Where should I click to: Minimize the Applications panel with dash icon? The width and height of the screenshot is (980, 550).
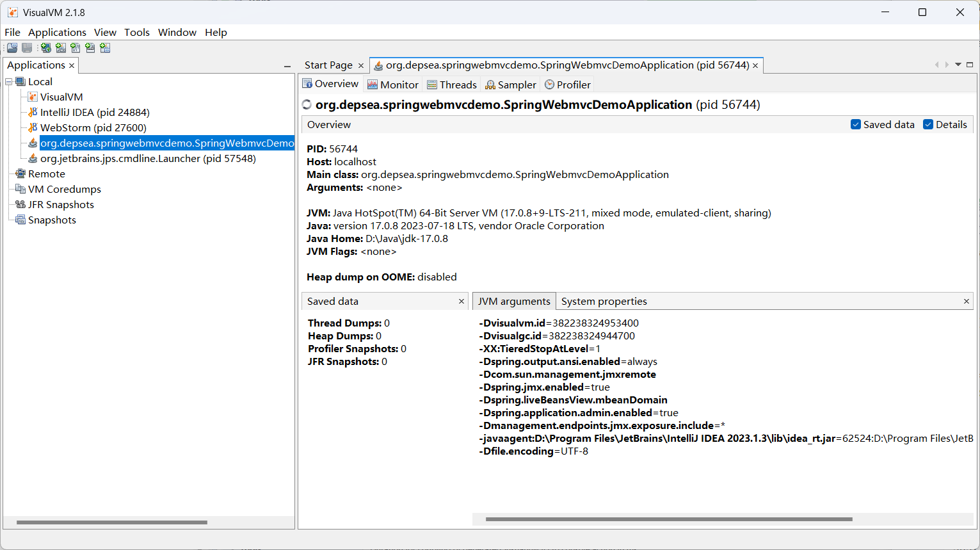[x=287, y=66]
